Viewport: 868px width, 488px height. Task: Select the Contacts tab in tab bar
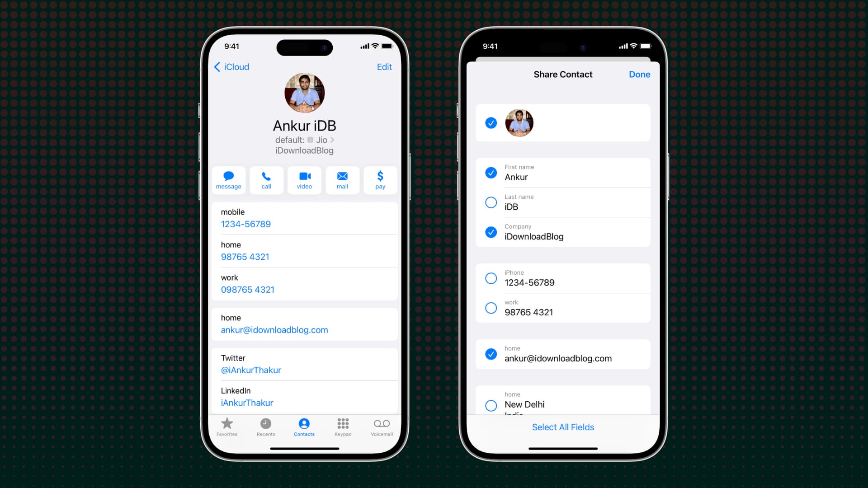(x=304, y=427)
